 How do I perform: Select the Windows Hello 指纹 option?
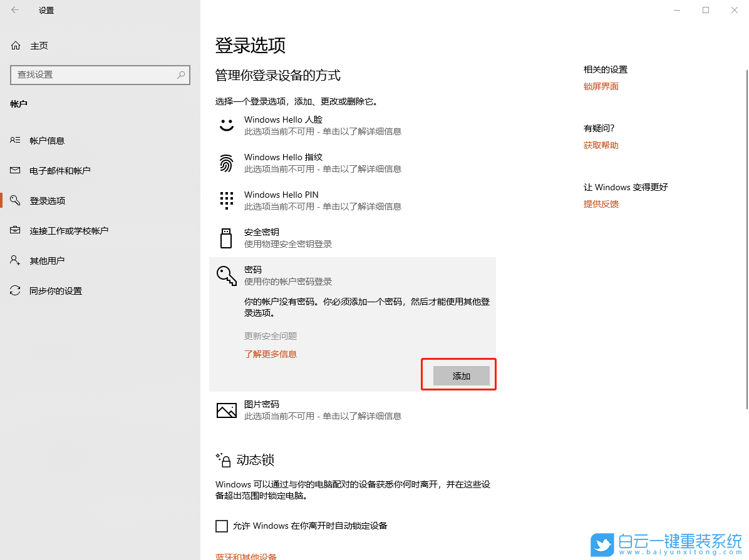click(x=283, y=157)
